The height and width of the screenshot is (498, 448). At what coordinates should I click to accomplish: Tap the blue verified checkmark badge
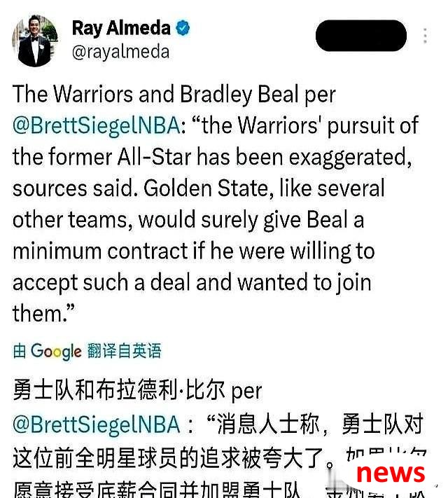point(183,28)
